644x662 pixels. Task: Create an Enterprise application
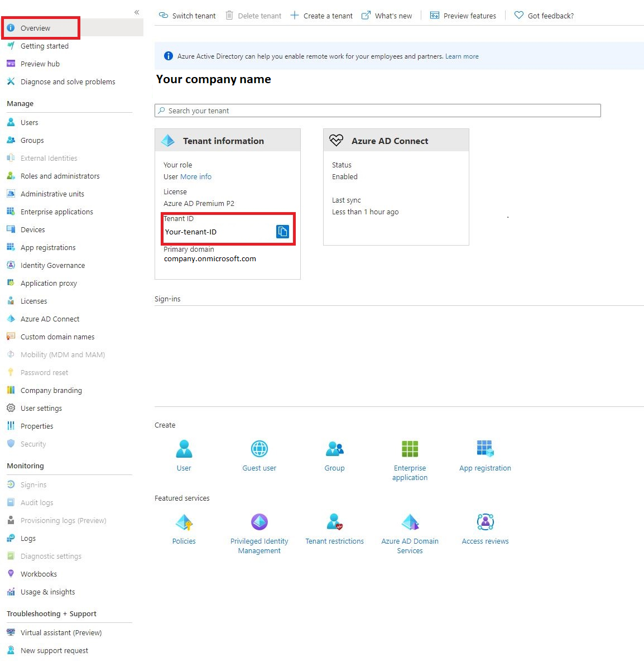click(410, 460)
